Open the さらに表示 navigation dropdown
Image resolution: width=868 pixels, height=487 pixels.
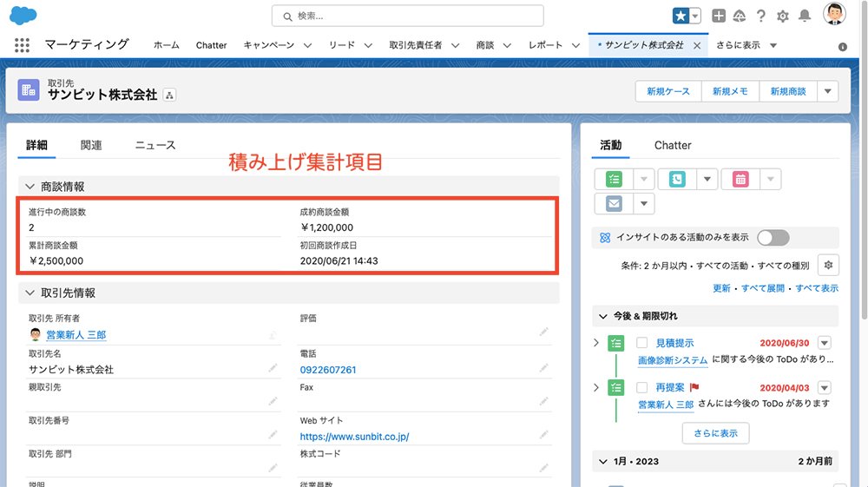tap(746, 45)
